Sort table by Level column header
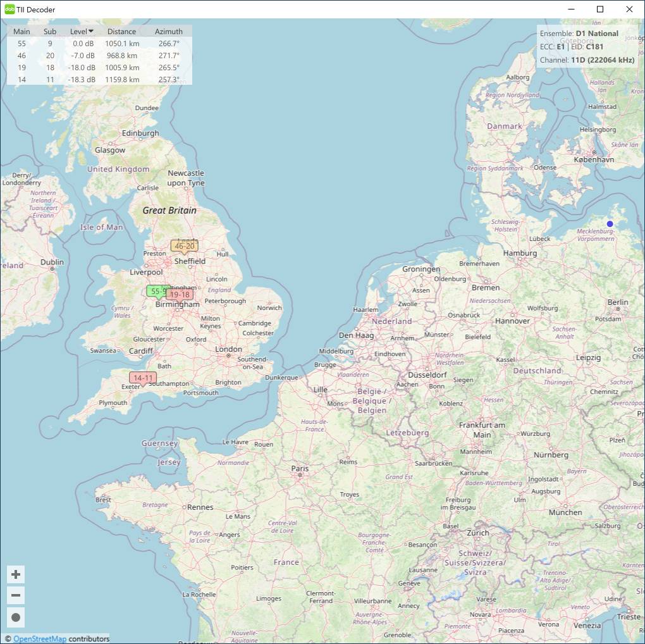The height and width of the screenshot is (644, 645). pyautogui.click(x=81, y=32)
